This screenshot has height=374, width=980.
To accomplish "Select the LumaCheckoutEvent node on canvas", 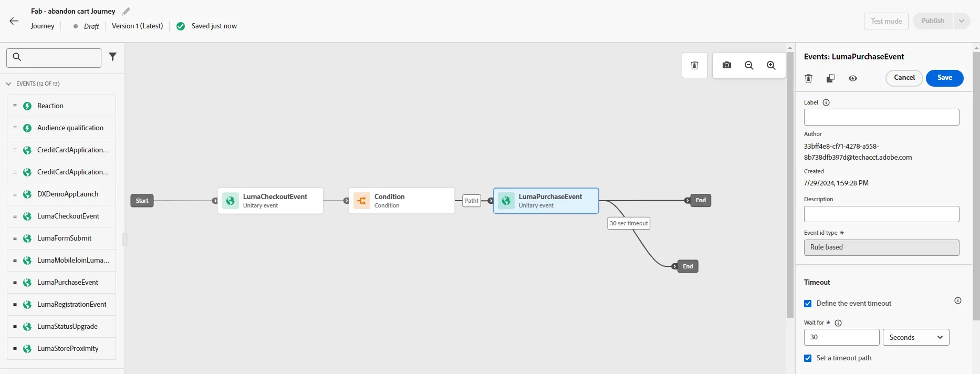I will [270, 201].
